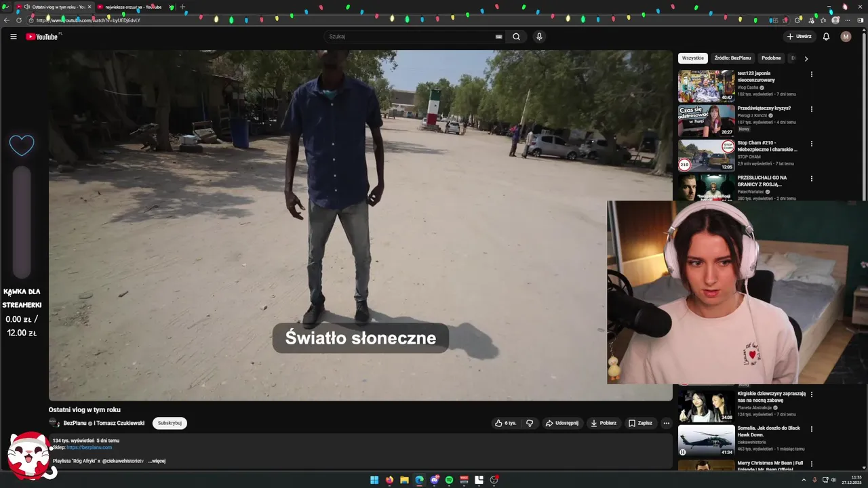Open the clock showing 11:35

[852, 480]
